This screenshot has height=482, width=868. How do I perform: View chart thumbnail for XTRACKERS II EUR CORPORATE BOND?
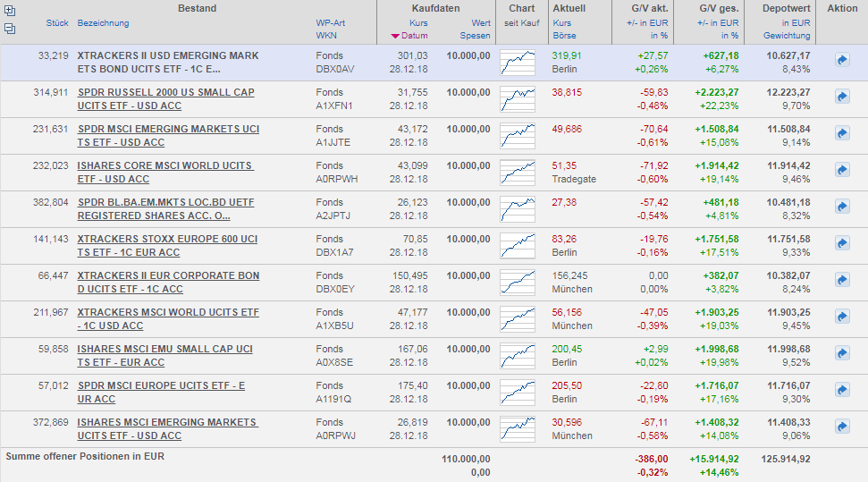(518, 282)
